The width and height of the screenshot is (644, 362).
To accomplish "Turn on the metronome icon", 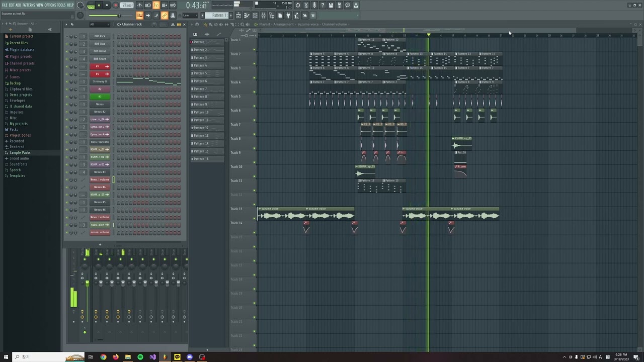I will point(139,5).
